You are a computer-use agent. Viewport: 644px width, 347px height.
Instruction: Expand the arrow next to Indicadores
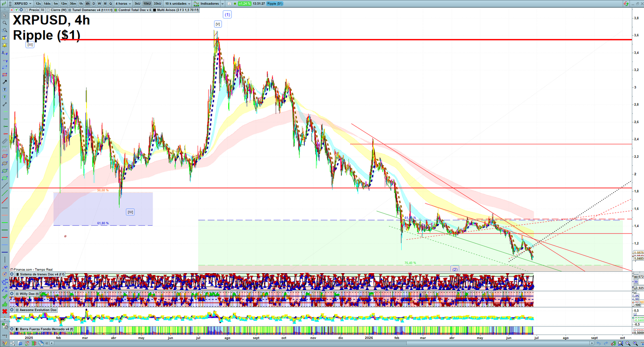coord(222,4)
